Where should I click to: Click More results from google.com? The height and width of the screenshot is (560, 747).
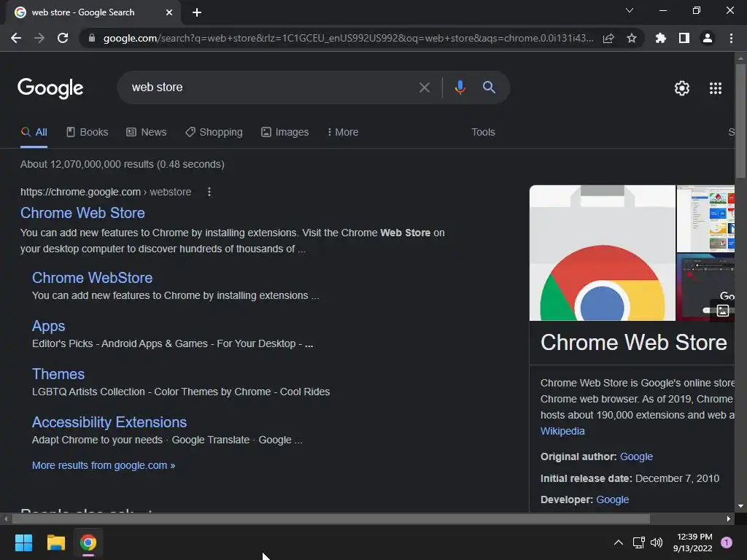(x=104, y=466)
